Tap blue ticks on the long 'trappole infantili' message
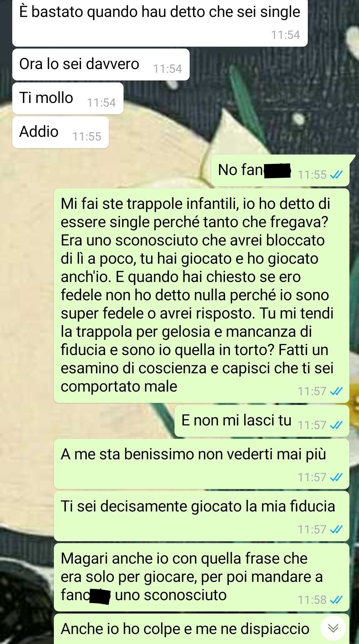 [x=336, y=391]
